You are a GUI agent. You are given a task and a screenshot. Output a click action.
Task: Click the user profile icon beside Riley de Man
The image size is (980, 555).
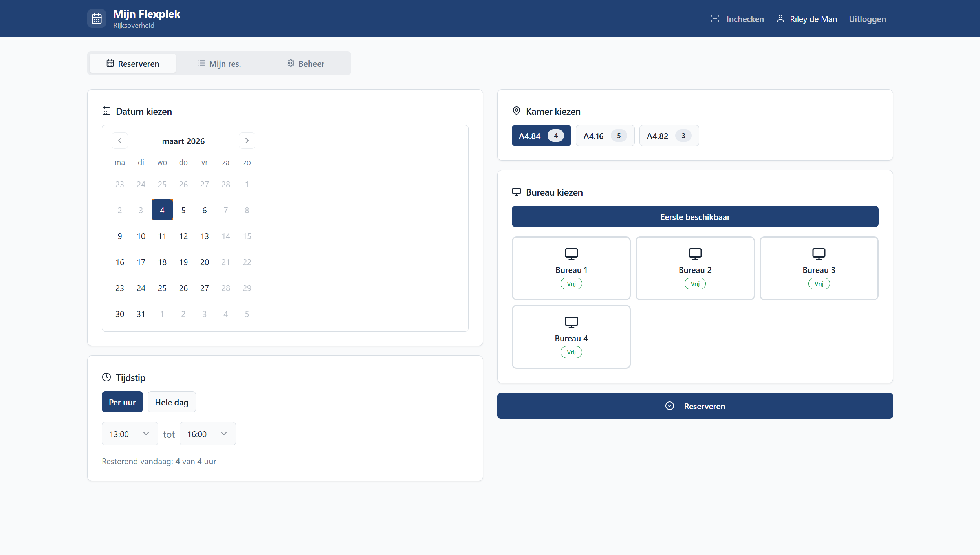tap(780, 19)
